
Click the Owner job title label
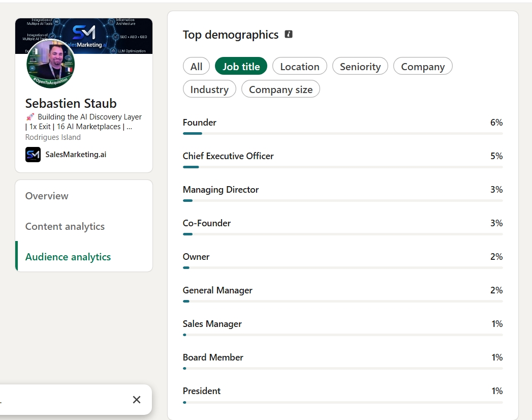point(196,257)
